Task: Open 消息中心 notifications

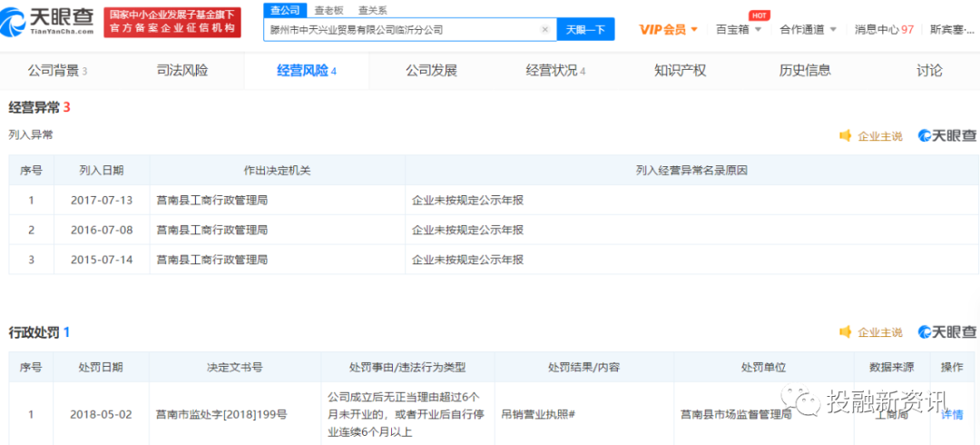Action: click(x=885, y=29)
